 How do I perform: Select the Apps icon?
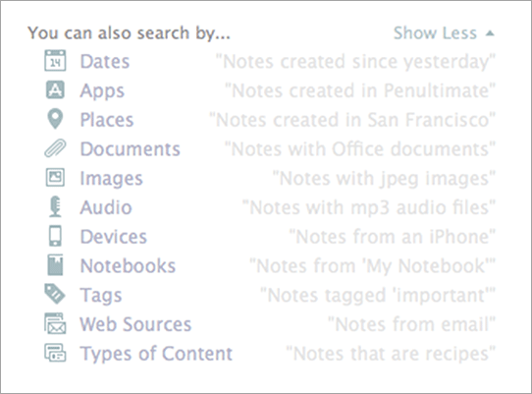(55, 90)
